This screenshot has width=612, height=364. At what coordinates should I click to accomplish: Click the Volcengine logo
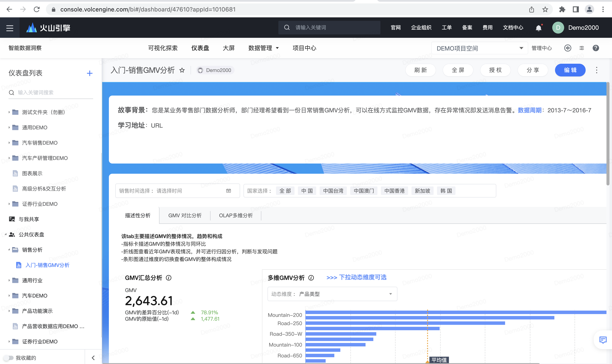point(48,28)
